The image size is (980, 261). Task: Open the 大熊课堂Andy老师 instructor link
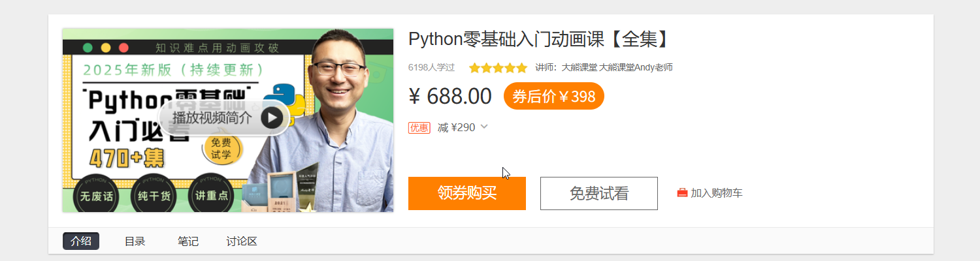pyautogui.click(x=636, y=67)
